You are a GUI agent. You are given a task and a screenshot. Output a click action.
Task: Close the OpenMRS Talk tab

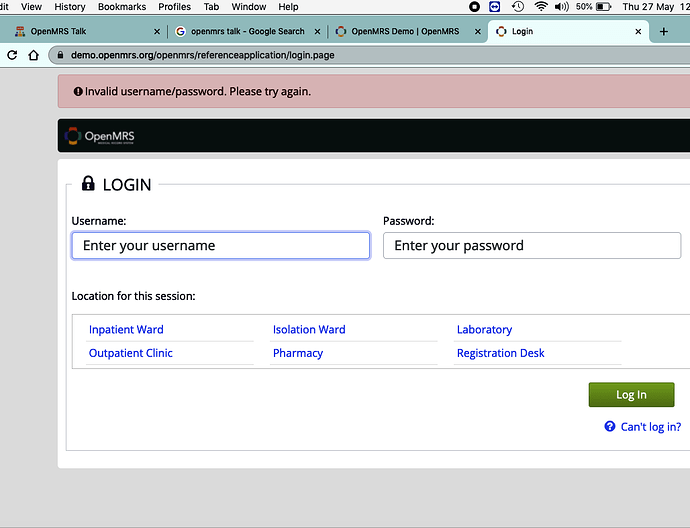[x=157, y=32]
